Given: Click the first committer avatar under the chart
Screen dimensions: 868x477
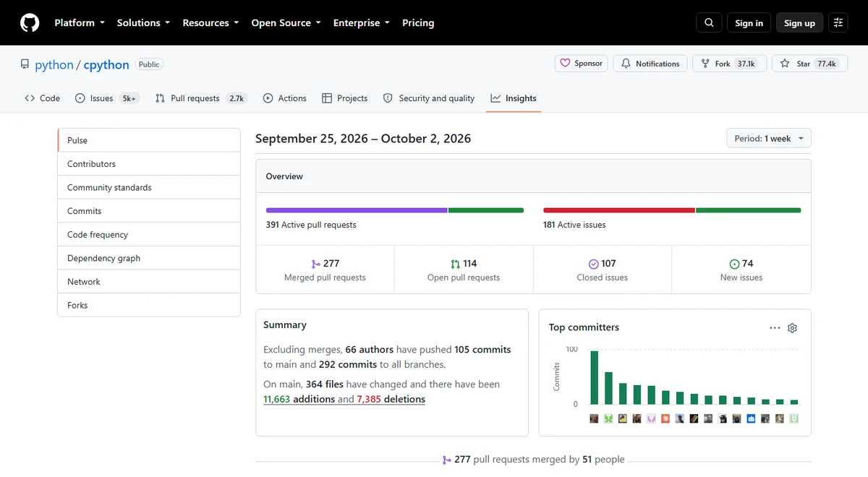Looking at the screenshot, I should 595,418.
